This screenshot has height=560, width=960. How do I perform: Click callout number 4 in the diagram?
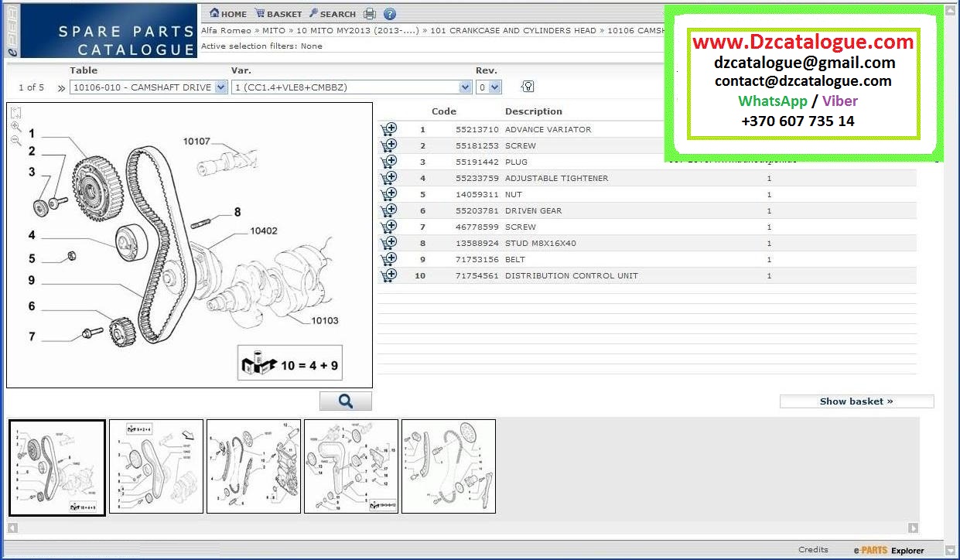tap(32, 235)
